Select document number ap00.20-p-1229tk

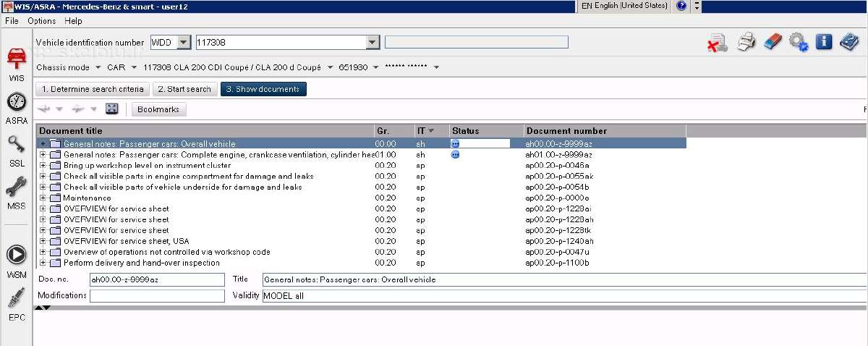559,230
